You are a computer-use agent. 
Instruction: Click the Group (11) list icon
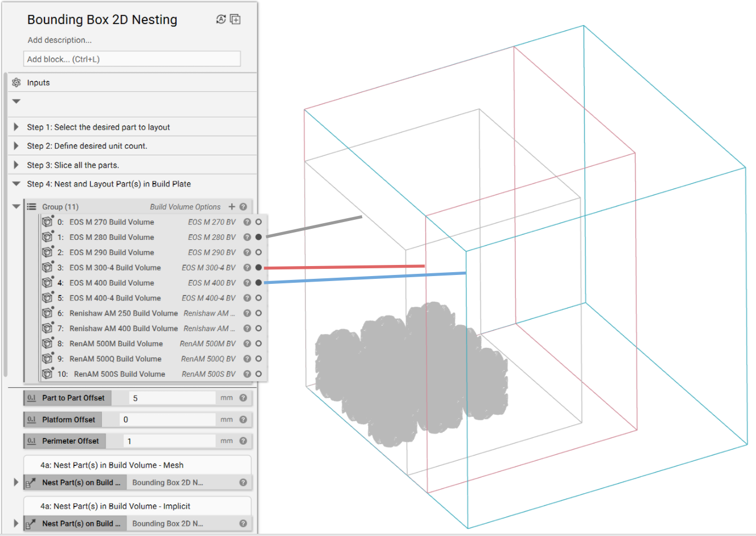(32, 206)
